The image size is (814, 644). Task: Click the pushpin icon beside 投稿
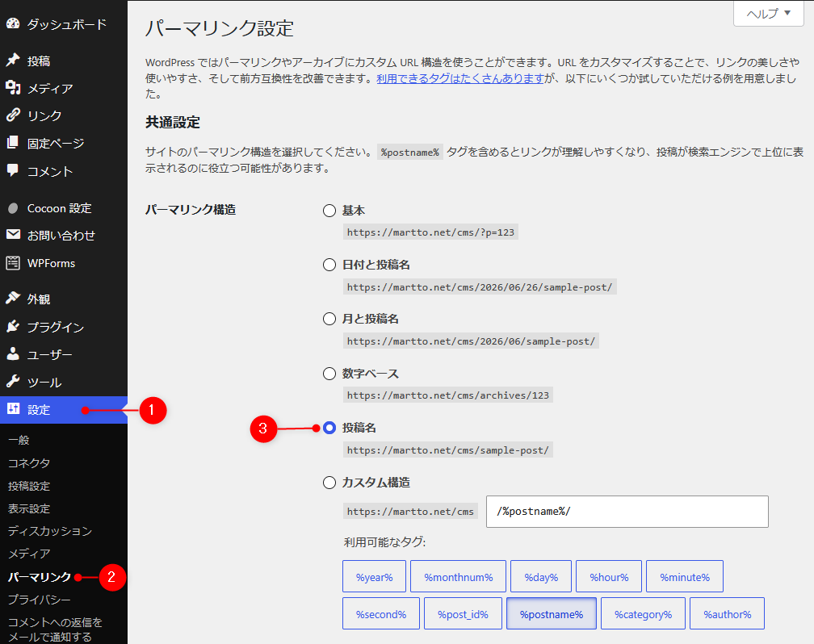pyautogui.click(x=13, y=61)
